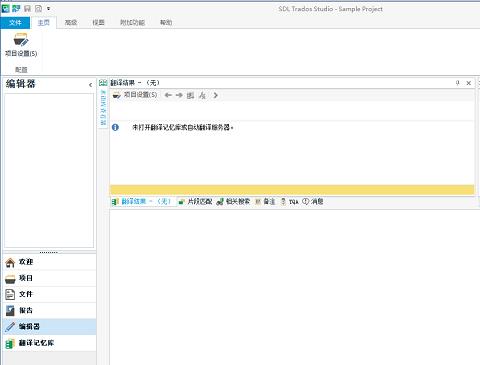Click the document icon next to 文件
This screenshot has width=480, height=365.
click(10, 294)
